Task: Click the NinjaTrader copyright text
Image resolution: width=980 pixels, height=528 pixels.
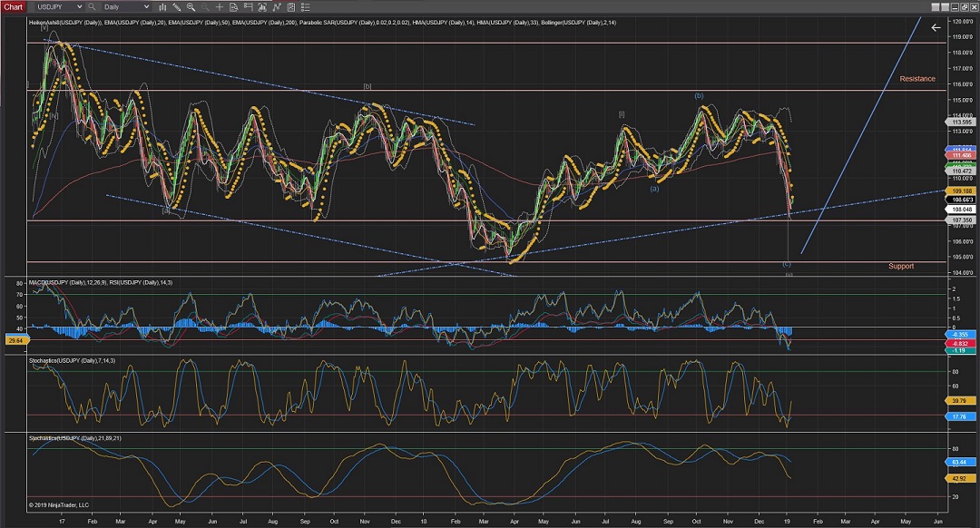Action: point(59,505)
